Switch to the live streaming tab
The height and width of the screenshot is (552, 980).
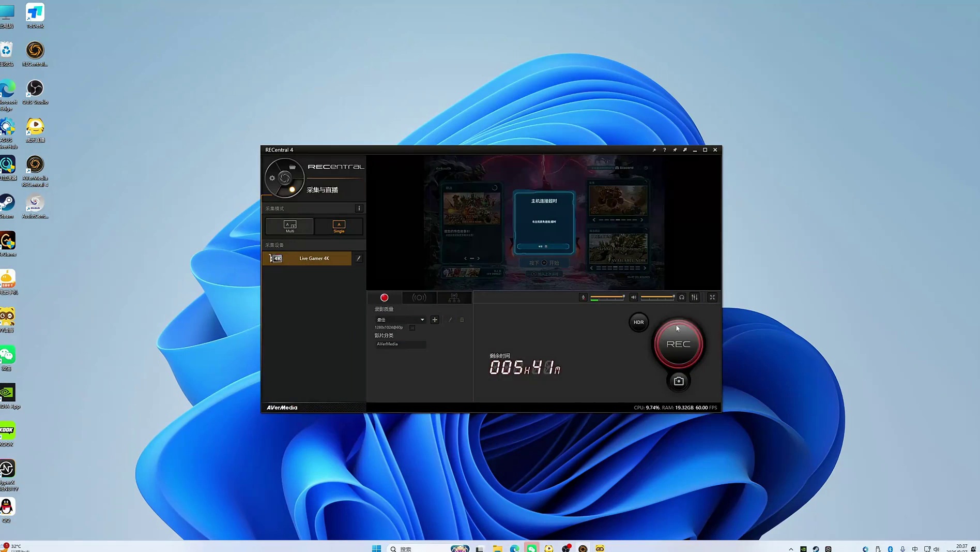pyautogui.click(x=419, y=297)
